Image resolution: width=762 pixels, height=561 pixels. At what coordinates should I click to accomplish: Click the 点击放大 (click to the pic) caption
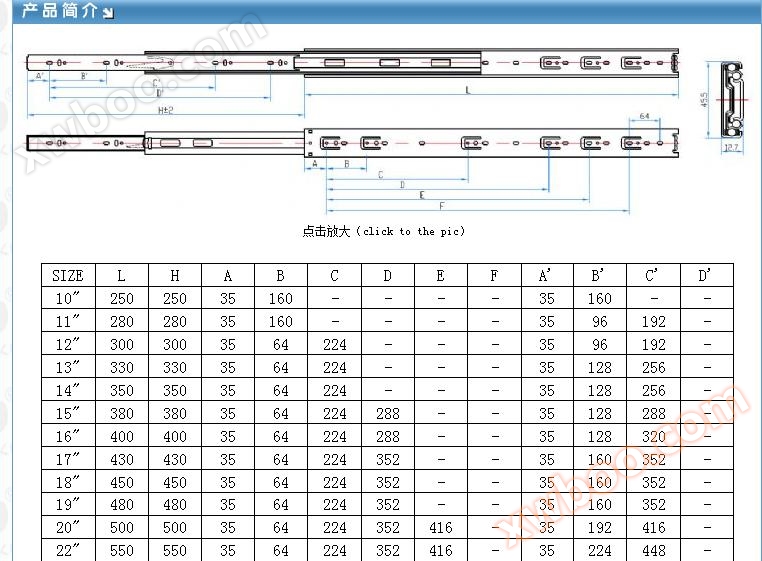point(383,231)
